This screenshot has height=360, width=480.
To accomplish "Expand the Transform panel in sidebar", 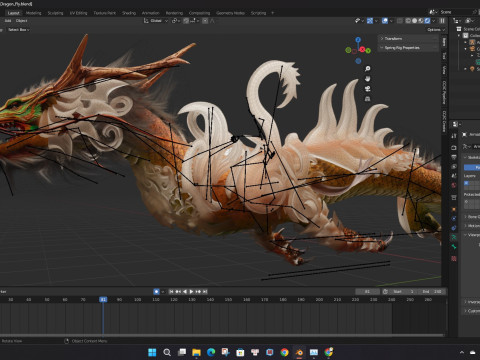I will (408, 39).
